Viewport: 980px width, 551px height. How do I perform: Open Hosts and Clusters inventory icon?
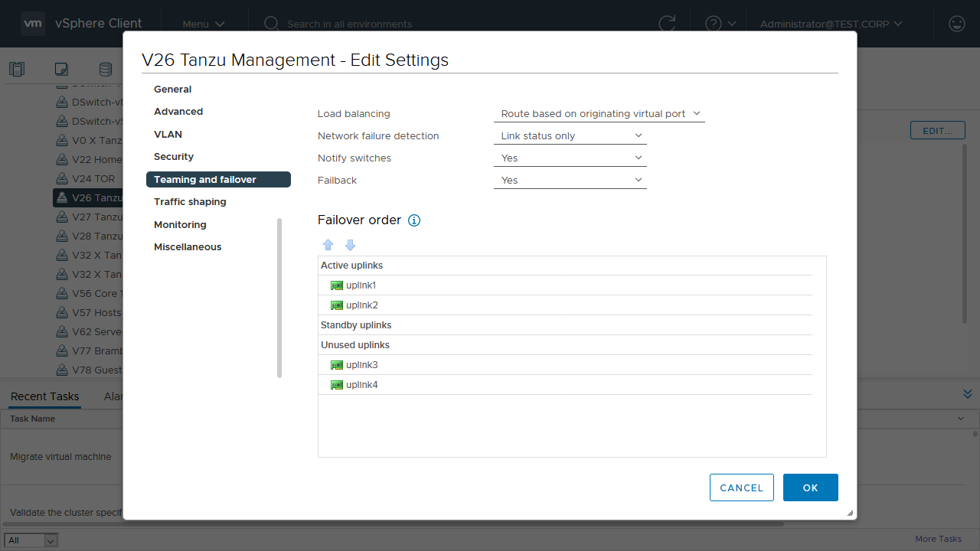[x=17, y=70]
